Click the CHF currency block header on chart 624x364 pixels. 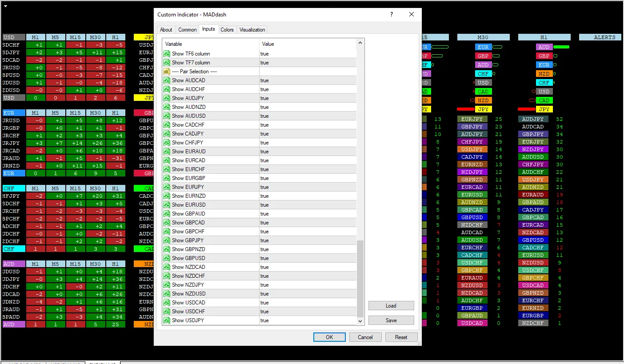[x=14, y=188]
